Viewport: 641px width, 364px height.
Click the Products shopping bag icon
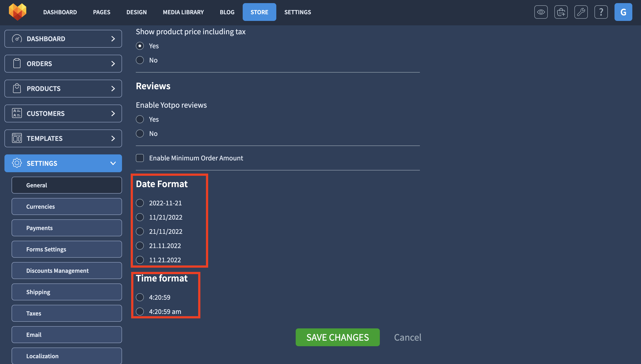17,89
